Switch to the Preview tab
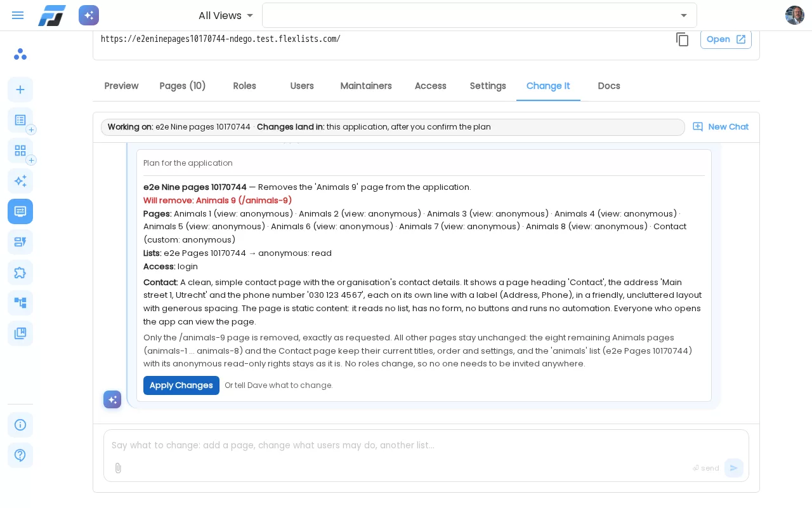The width and height of the screenshot is (812, 508). click(121, 86)
